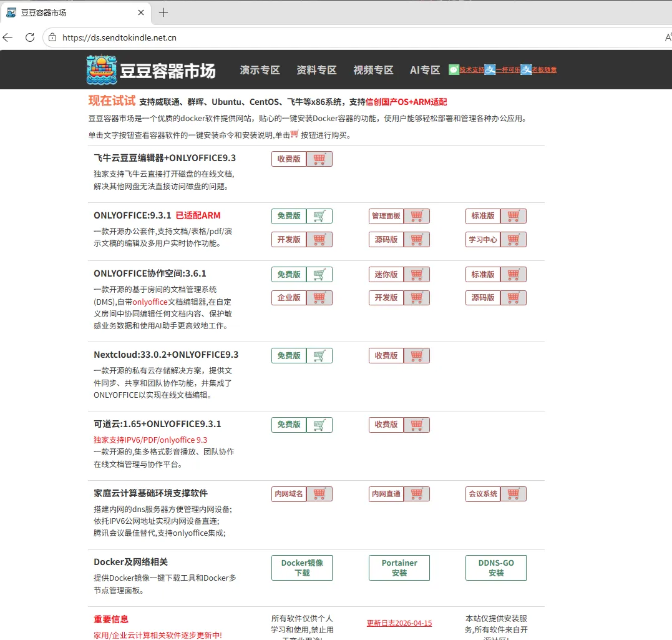Click the cart icon beside 源码版
The image size is (672, 640).
(415, 239)
